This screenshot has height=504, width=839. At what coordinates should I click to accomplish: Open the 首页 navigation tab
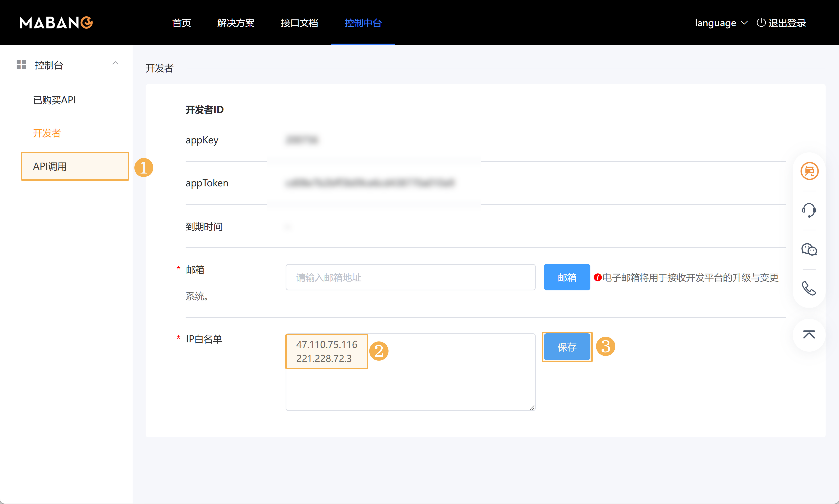tap(182, 23)
